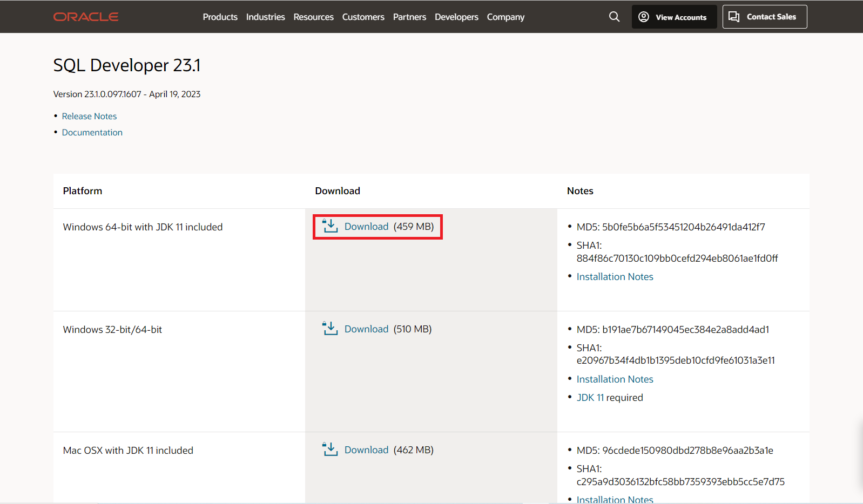The width and height of the screenshot is (863, 504).
Task: Open the Partners menu
Action: 409,17
